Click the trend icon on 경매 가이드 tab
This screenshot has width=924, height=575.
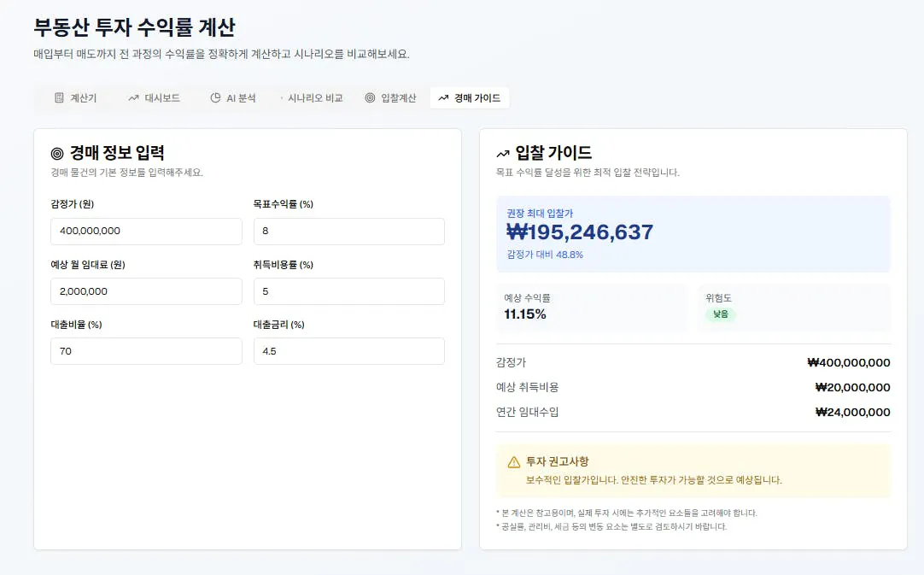[444, 98]
